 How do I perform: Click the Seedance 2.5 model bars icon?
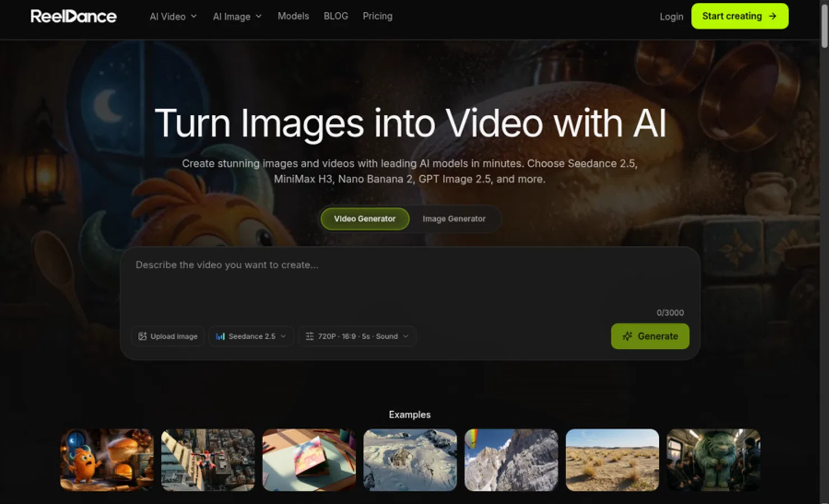point(221,337)
